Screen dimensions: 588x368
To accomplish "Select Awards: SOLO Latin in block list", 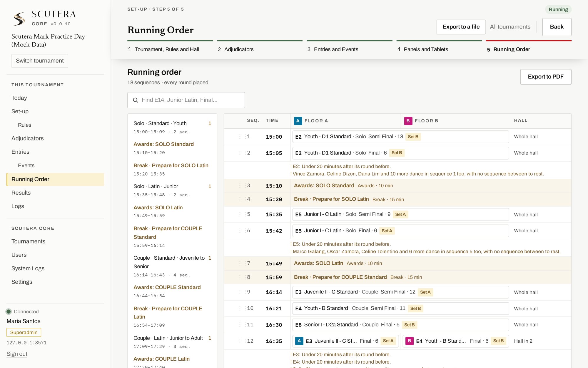I will (x=172, y=211).
